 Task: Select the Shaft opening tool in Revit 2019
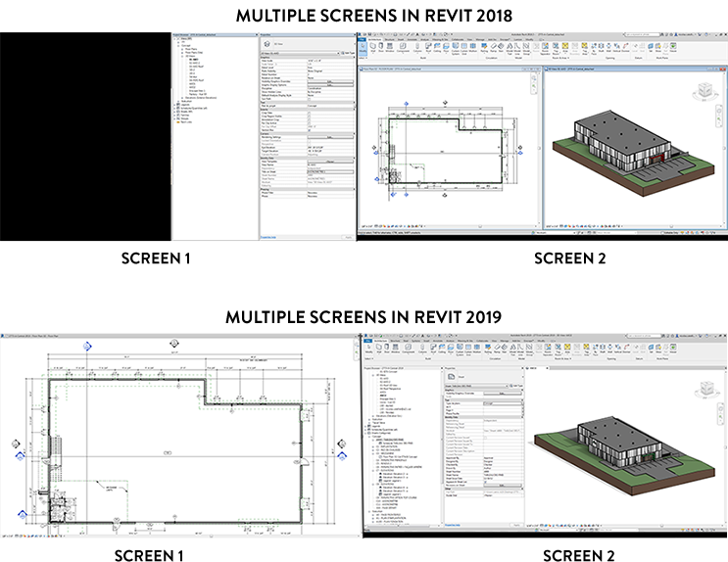pos(603,349)
